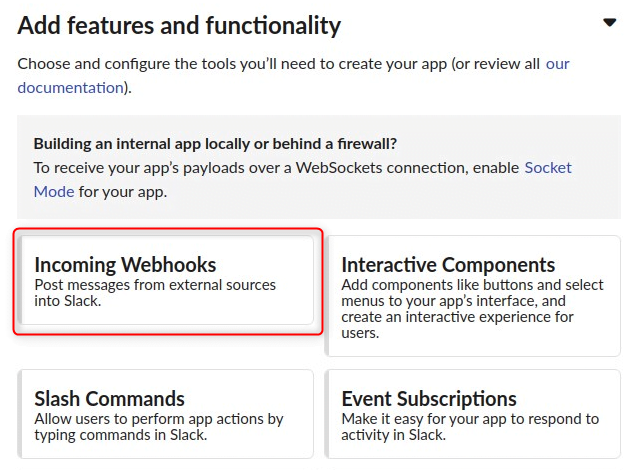Viewport: 644px width, 470px height.
Task: Click the Interactive Components title text
Action: click(448, 265)
